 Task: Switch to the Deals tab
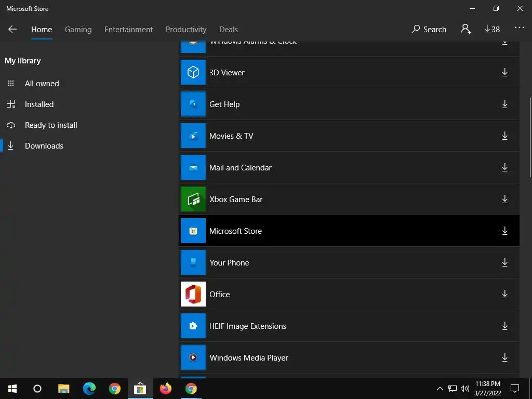point(229,30)
